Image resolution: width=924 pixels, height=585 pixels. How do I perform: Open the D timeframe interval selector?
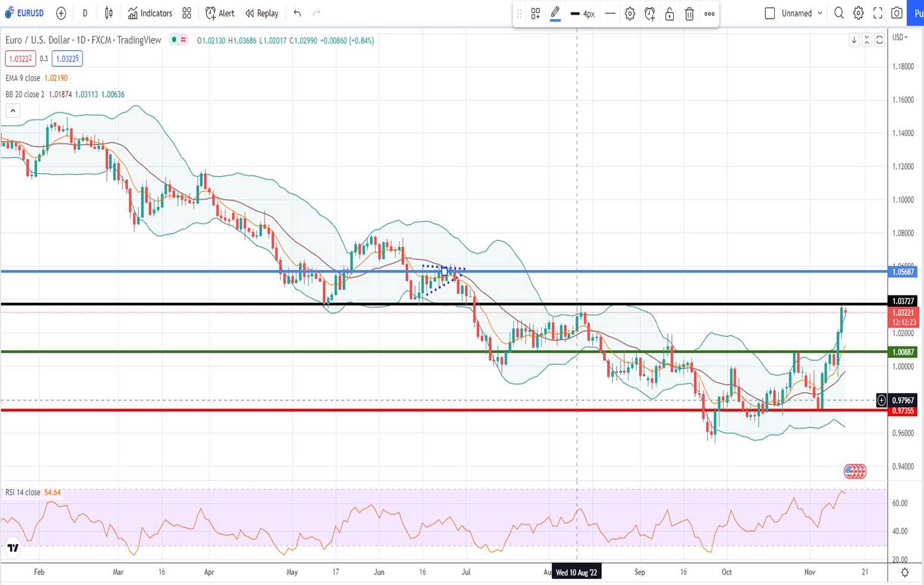[x=85, y=13]
